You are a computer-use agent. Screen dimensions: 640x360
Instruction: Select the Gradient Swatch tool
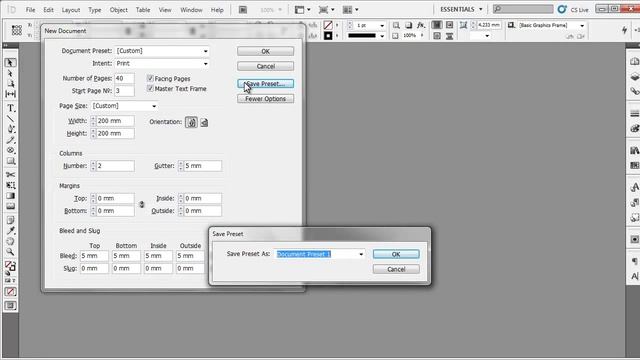[x=11, y=196]
